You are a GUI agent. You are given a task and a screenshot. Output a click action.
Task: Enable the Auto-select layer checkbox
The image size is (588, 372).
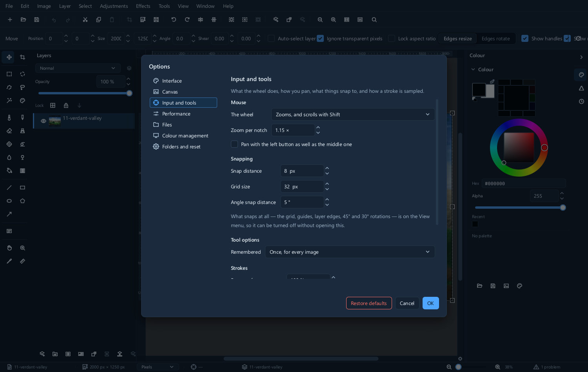pyautogui.click(x=271, y=38)
